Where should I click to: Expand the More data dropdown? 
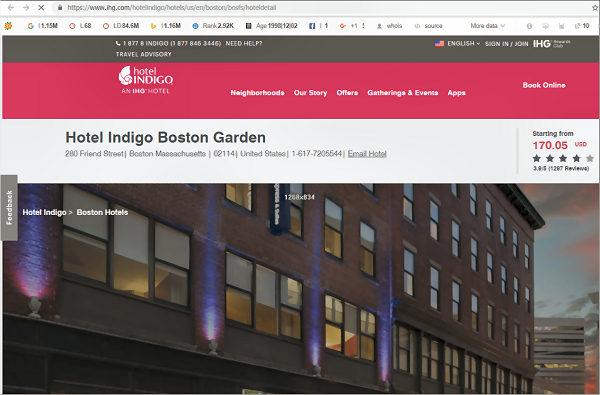coord(488,26)
